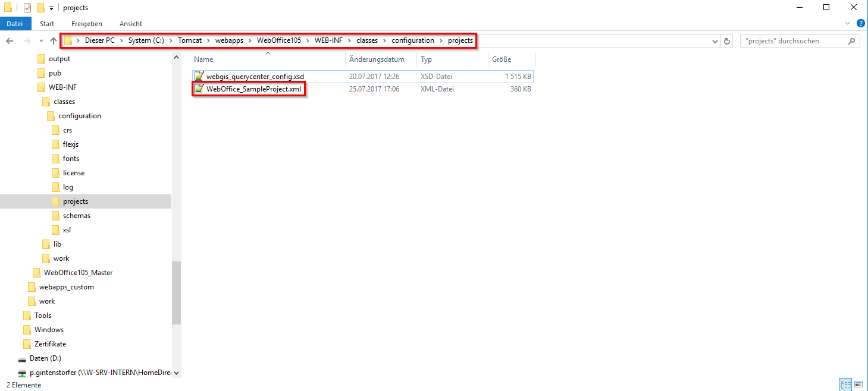Viewport: 868px width, 391px height.
Task: Click the New Folder icon in the Quick Access toolbar
Action: pos(40,8)
